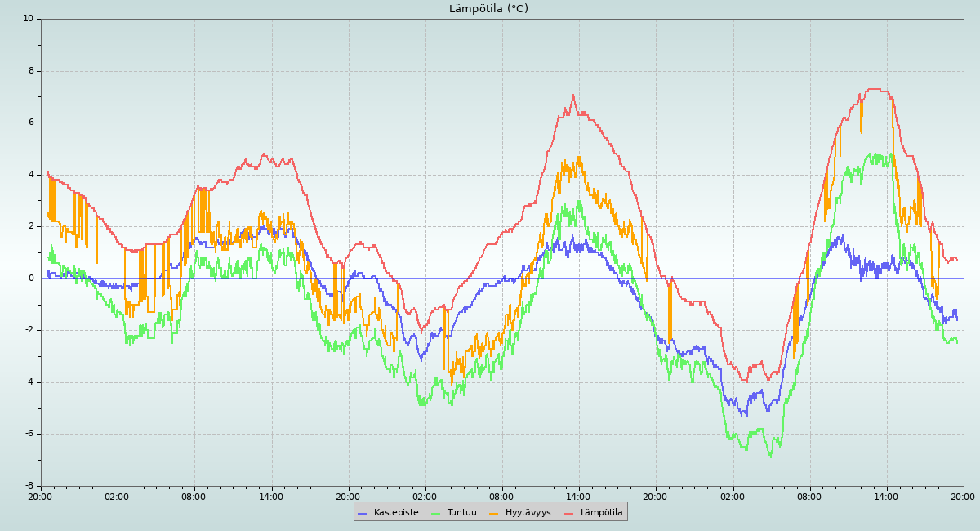Image resolution: width=980 pixels, height=531 pixels.
Task: Click the y-axis label 10
Action: pos(28,18)
